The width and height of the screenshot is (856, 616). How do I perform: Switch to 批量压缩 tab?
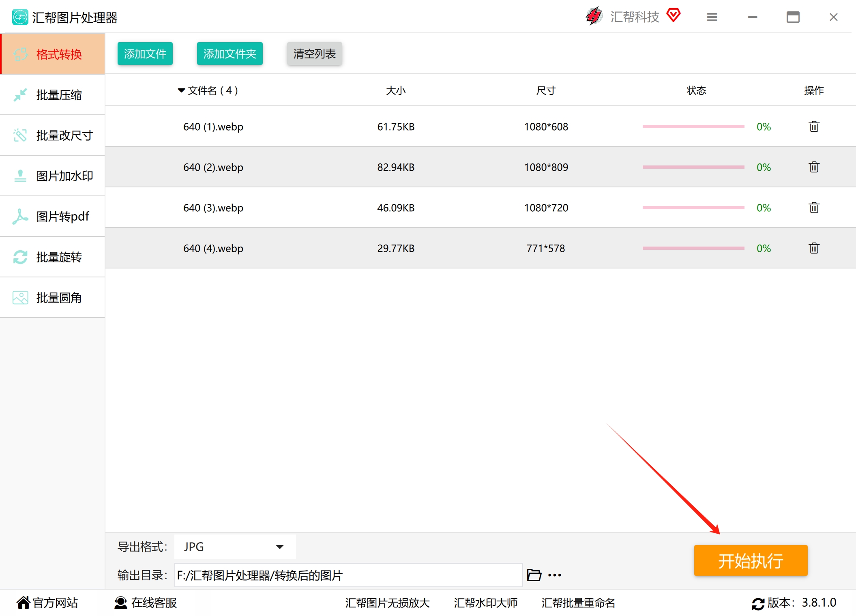[x=53, y=94]
